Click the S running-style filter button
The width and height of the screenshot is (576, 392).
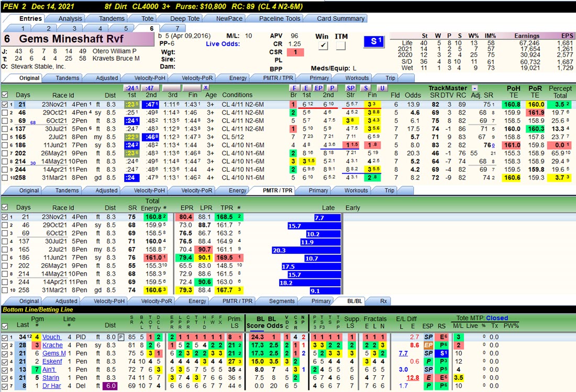(366, 88)
